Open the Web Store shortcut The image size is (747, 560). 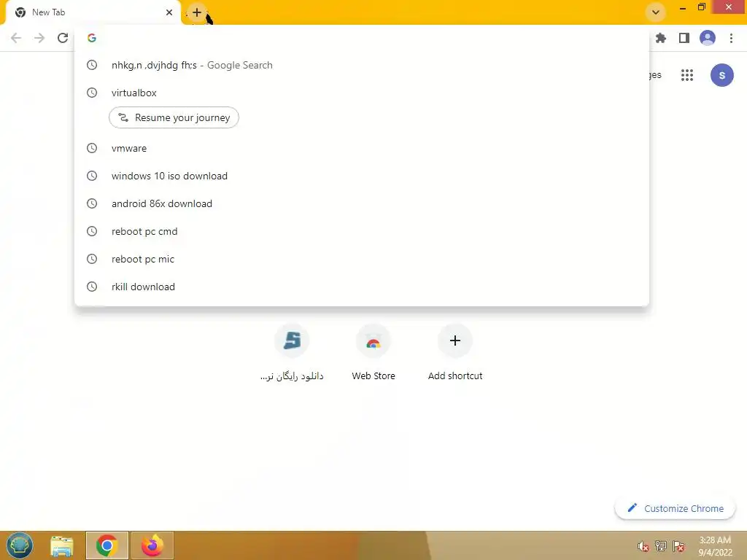[x=373, y=354]
